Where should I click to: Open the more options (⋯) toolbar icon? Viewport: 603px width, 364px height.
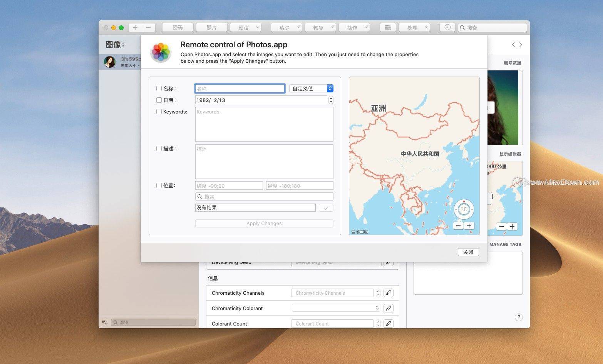pyautogui.click(x=447, y=27)
